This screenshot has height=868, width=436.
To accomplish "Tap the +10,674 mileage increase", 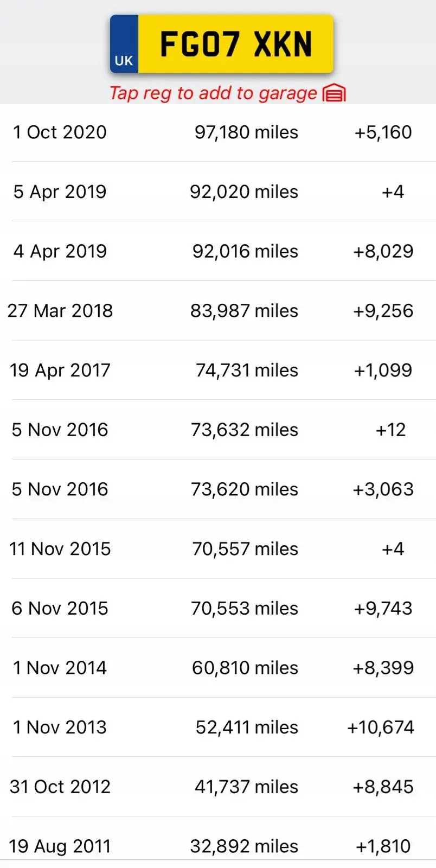I will point(381,727).
